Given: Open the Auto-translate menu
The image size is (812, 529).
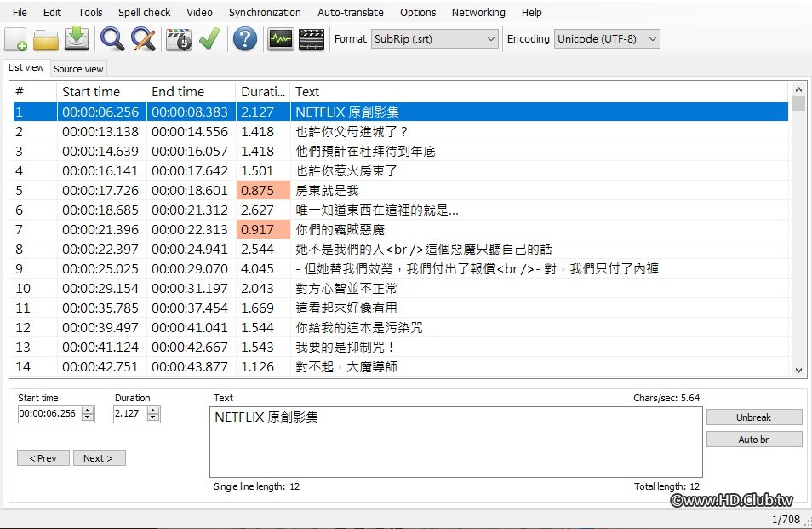Looking at the screenshot, I should (x=351, y=13).
